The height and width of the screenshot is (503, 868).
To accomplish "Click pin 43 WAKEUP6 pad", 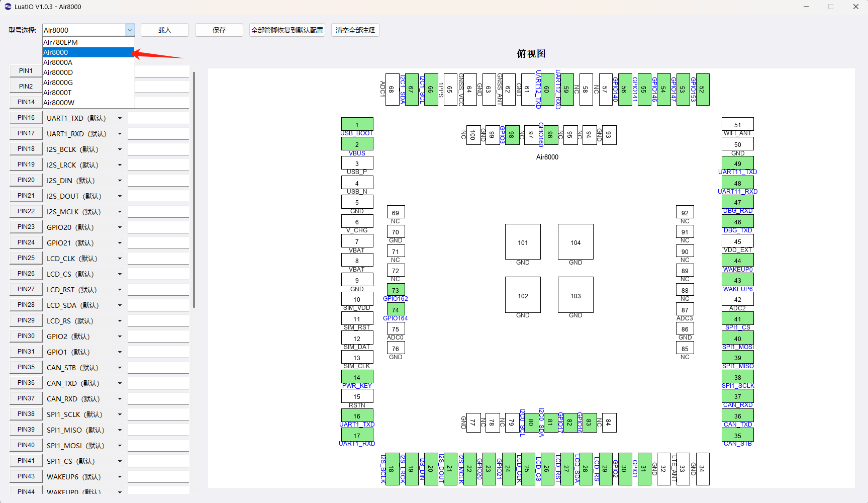I will (x=737, y=280).
